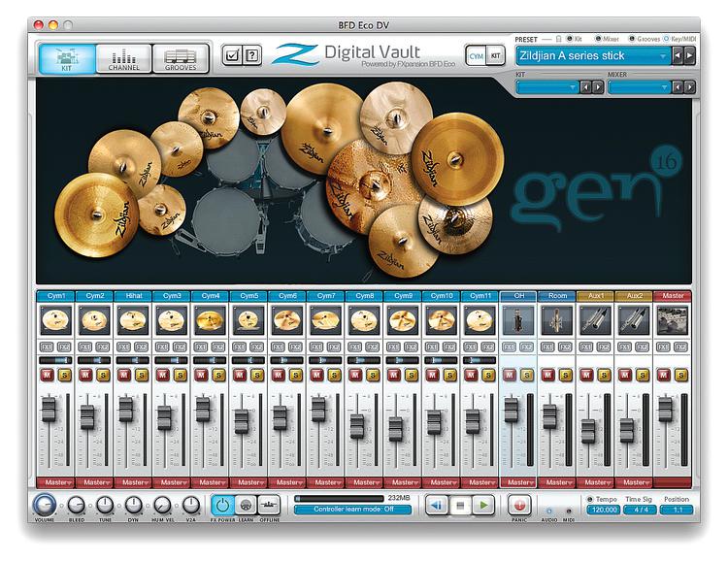Screen dimensions: 728x561
Task: Open Aux2 output routing Master dropdown
Action: click(634, 482)
